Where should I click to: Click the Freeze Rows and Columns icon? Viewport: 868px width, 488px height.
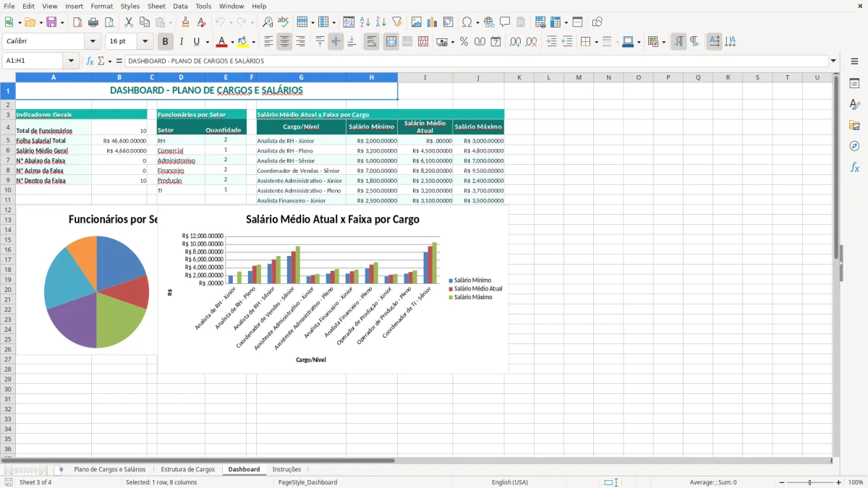pos(556,22)
